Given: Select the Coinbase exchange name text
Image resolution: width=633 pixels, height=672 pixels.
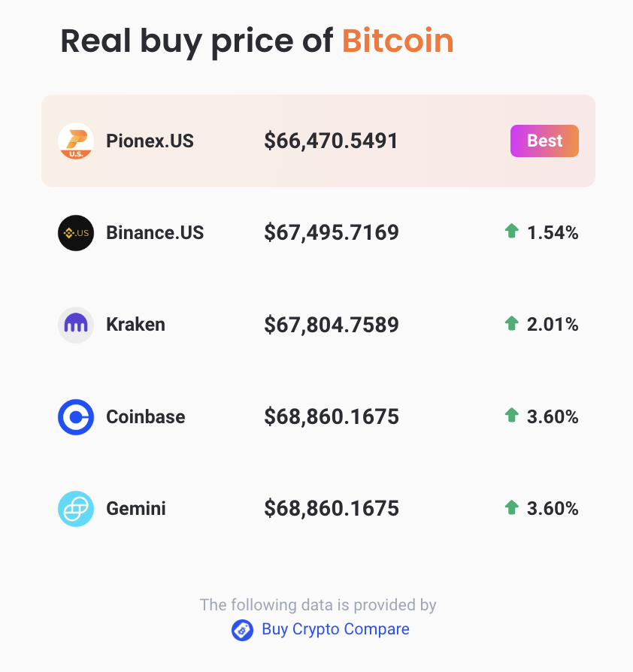Looking at the screenshot, I should point(145,416).
